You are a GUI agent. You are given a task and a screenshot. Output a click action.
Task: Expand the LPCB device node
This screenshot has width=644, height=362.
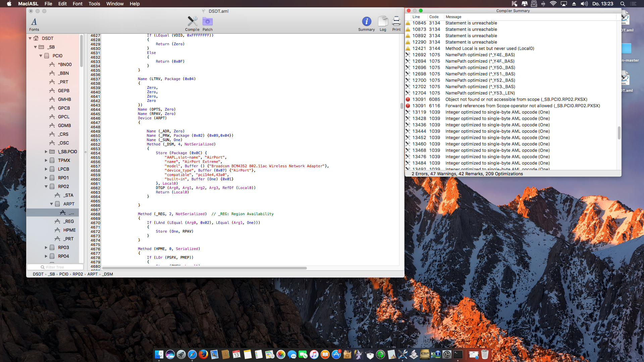(46, 169)
